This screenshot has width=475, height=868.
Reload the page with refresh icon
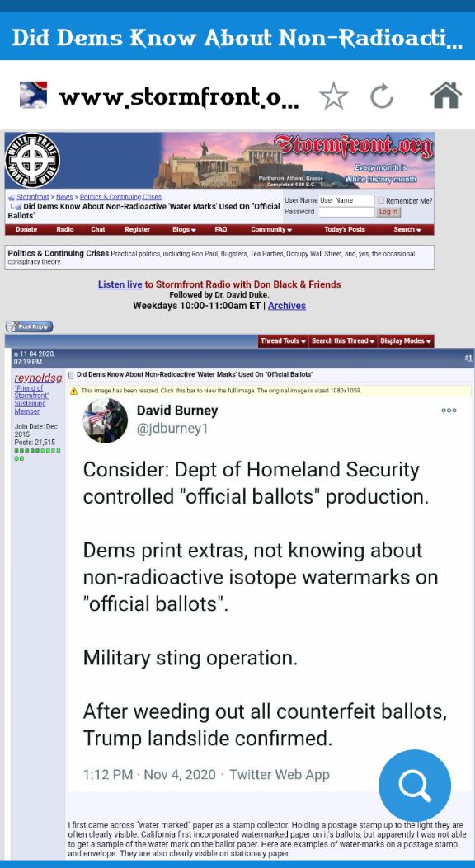pos(382,97)
